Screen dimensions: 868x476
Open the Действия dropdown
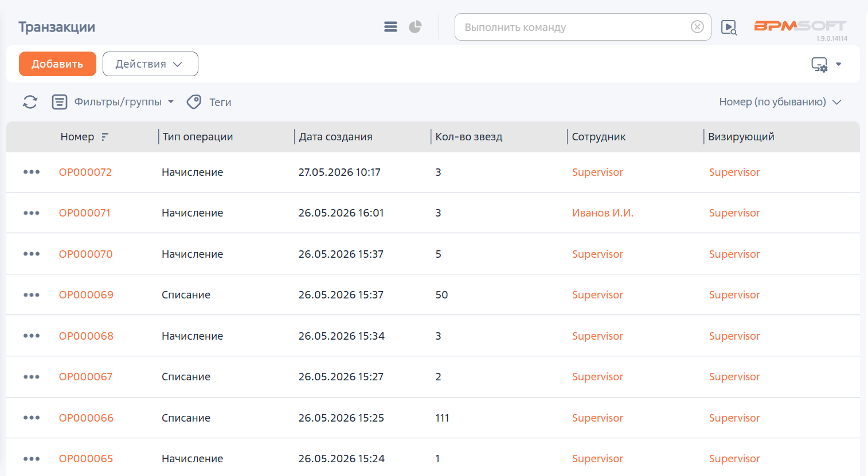coord(150,64)
